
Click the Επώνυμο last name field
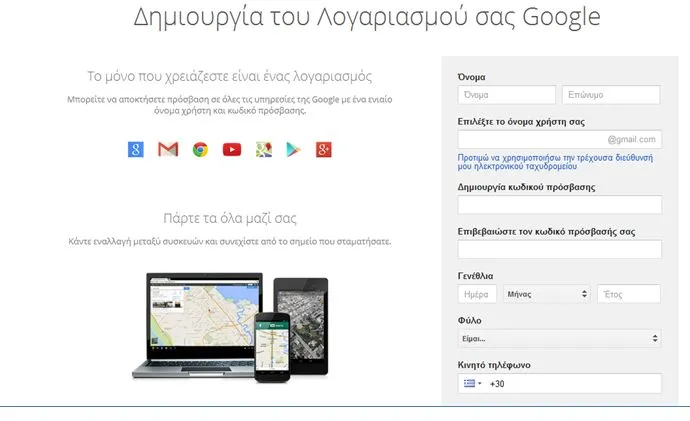point(611,95)
